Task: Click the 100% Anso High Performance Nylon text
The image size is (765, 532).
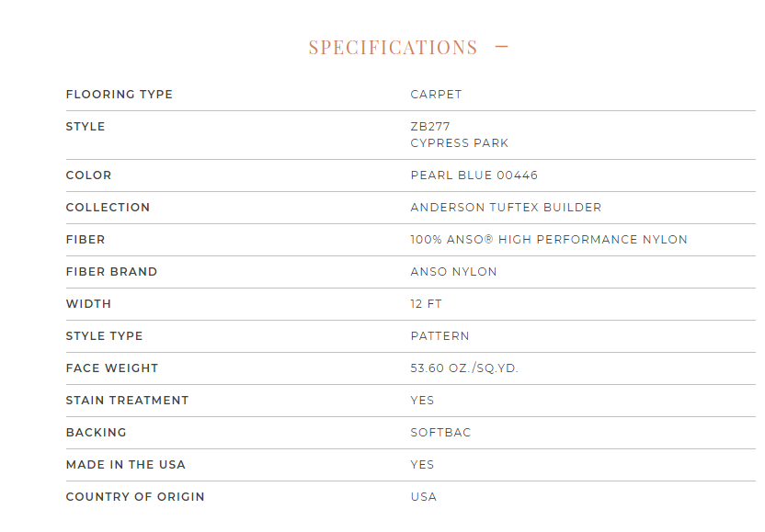Action: click(549, 240)
